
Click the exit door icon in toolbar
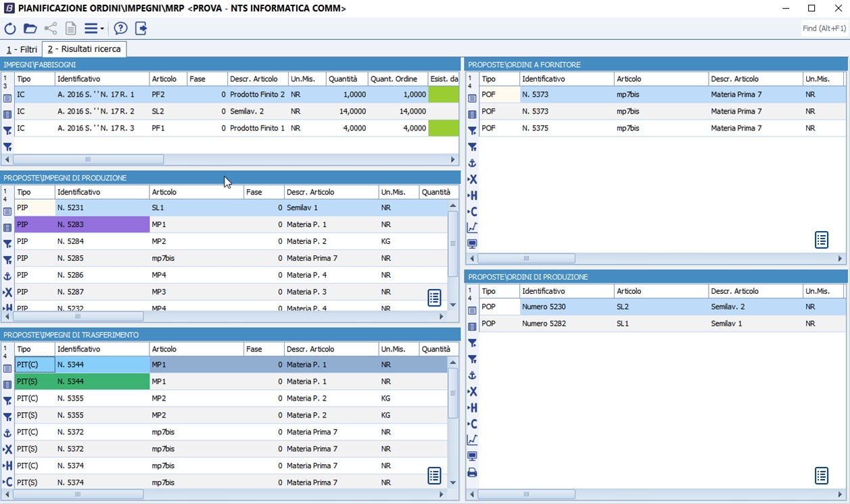(x=141, y=28)
